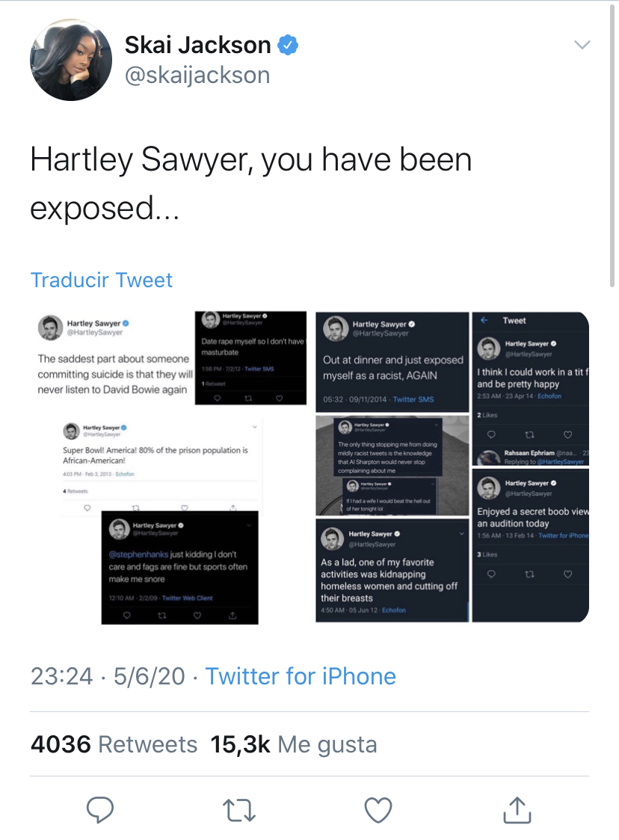
Task: Click the blue verified badge
Action: click(289, 46)
